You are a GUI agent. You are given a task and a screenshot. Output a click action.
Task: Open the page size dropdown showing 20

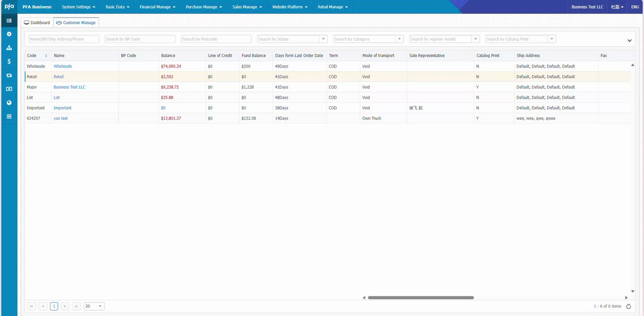click(x=94, y=306)
